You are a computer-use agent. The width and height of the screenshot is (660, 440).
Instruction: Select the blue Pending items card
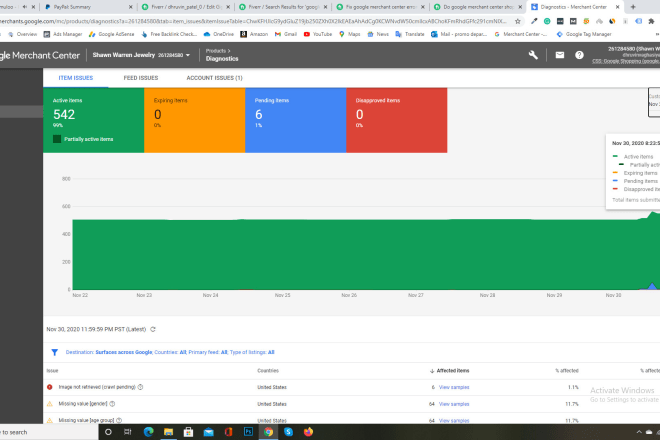click(x=295, y=120)
